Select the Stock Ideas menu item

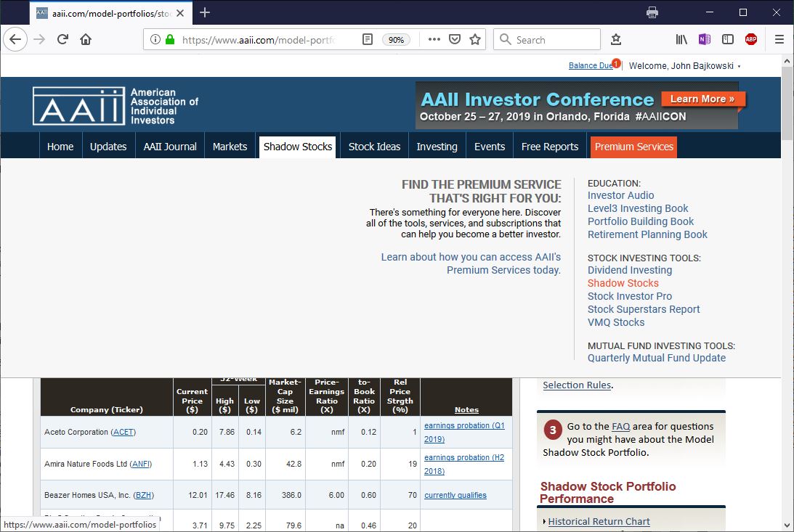[374, 146]
